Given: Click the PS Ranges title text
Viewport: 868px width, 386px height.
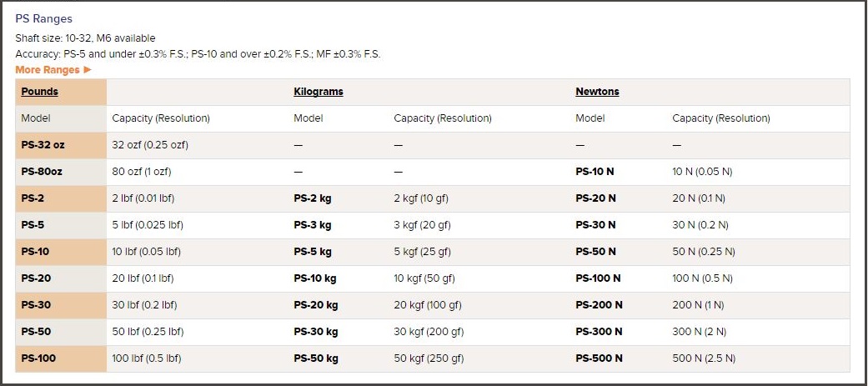Looking at the screenshot, I should point(43,18).
